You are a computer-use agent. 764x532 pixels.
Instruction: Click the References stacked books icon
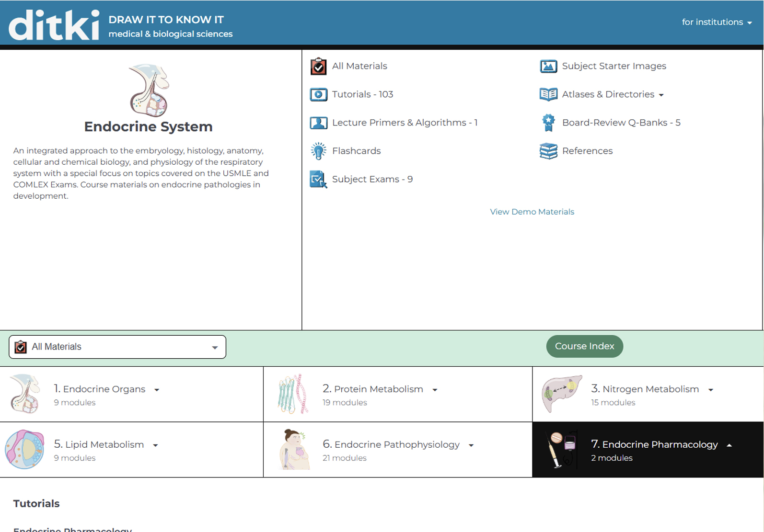548,151
